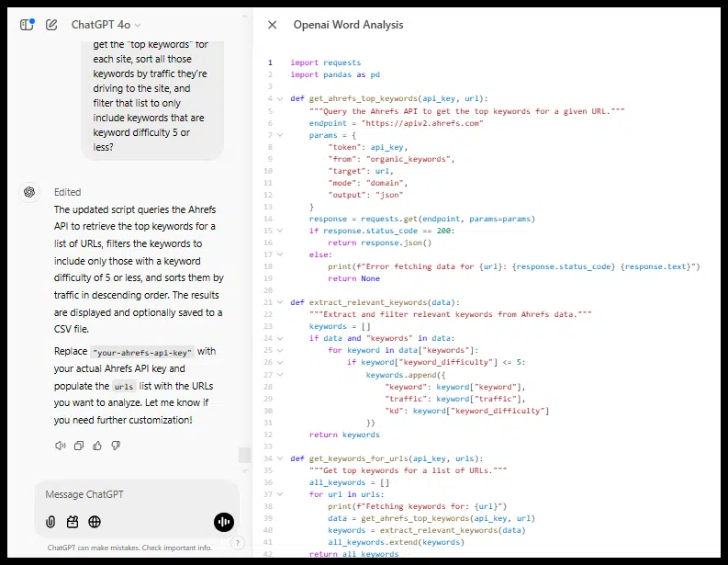728x565 pixels.
Task: Click the Fetching keywords print statement
Action: [x=418, y=506]
